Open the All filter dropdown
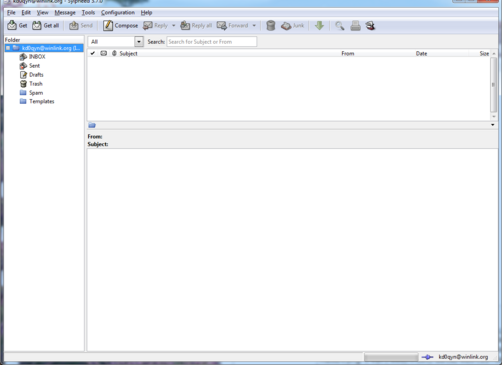The width and height of the screenshot is (502, 365). [x=116, y=42]
